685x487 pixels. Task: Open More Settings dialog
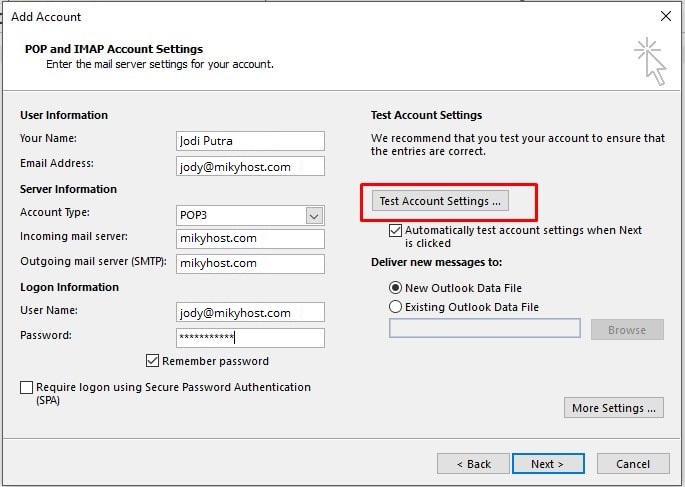pyautogui.click(x=614, y=408)
